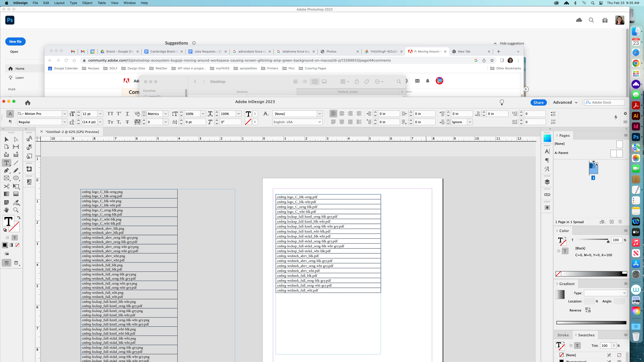Open the Layers panel icon

(547, 182)
